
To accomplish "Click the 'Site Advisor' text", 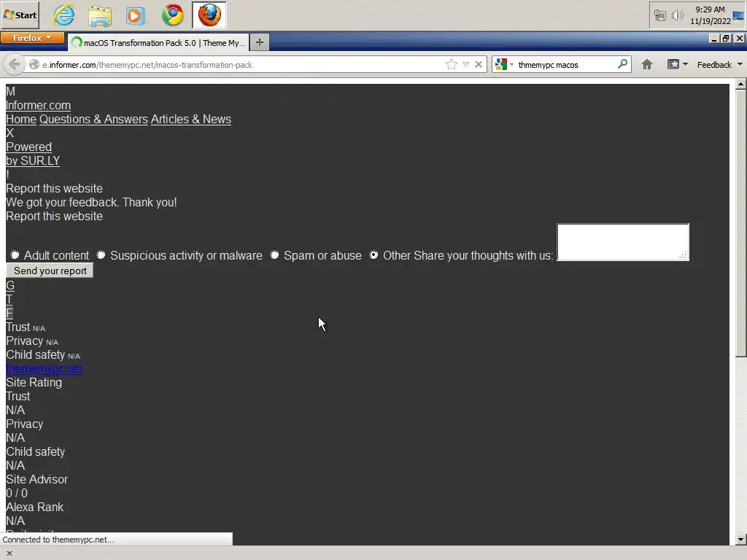I will [36, 480].
